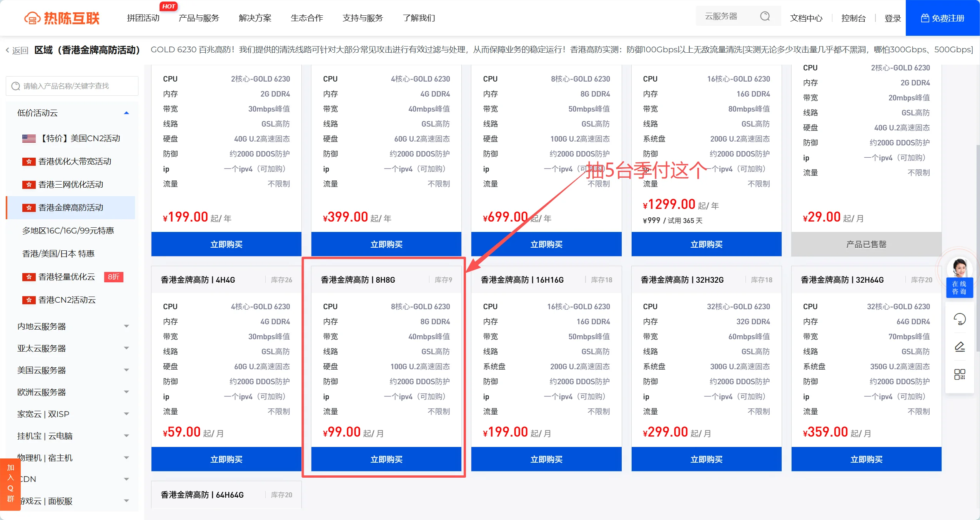Click the 在线咨询 label
The width and height of the screenshot is (980, 520).
point(959,288)
